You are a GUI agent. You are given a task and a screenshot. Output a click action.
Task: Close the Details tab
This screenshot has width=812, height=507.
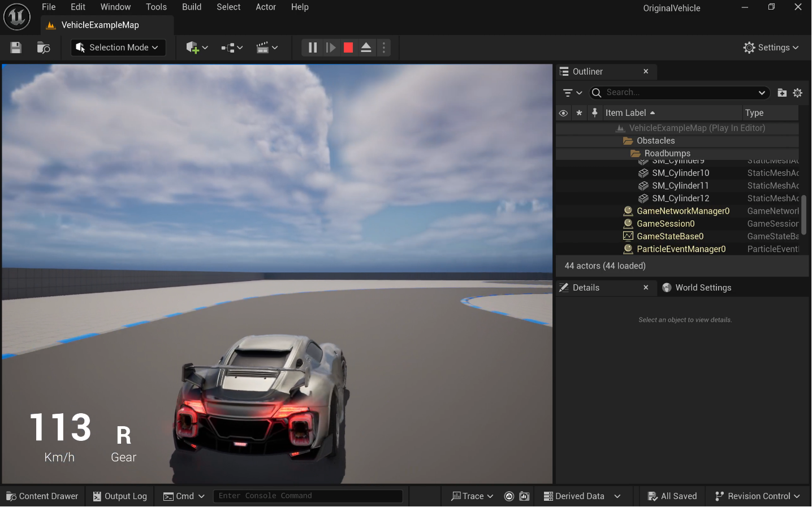(646, 287)
